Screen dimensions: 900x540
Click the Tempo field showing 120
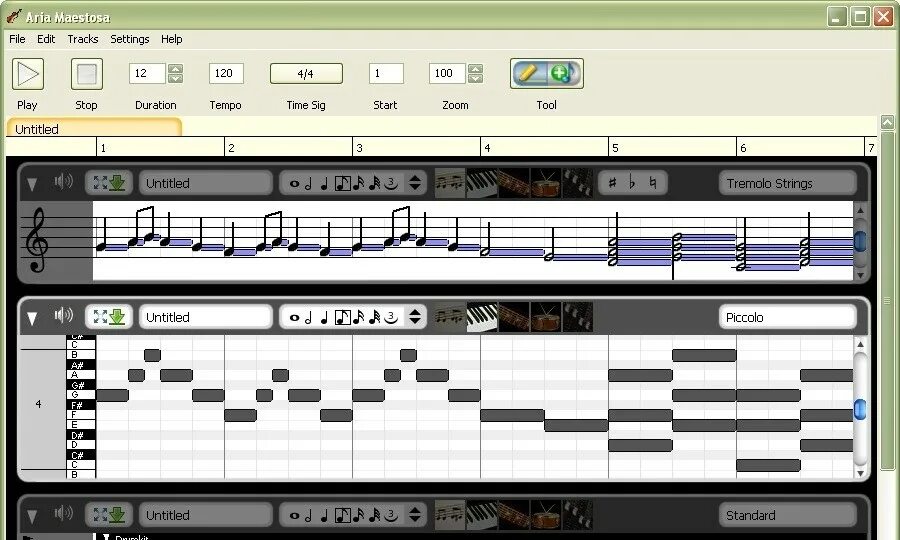point(226,73)
